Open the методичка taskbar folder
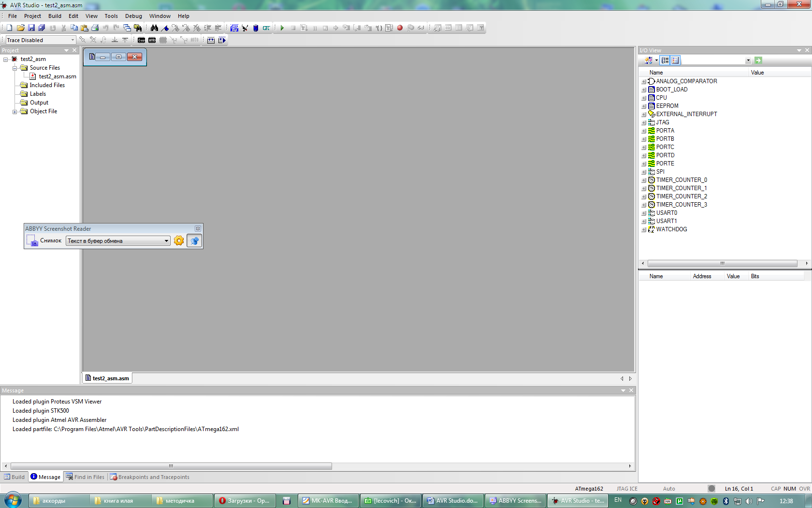The height and width of the screenshot is (508, 812). coord(182,501)
